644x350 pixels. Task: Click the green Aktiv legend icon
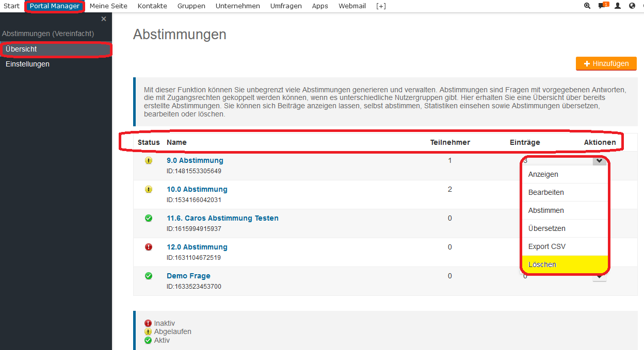pyautogui.click(x=148, y=340)
